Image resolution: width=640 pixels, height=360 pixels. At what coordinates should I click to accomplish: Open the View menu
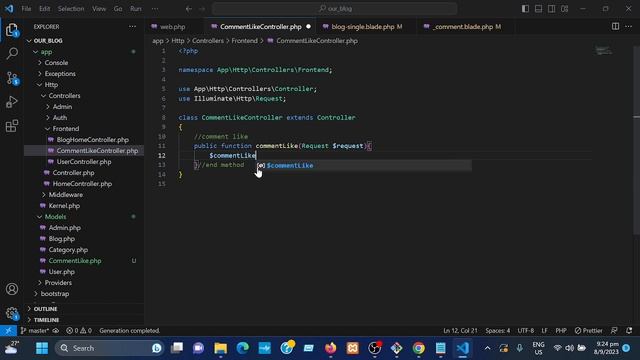click(99, 9)
